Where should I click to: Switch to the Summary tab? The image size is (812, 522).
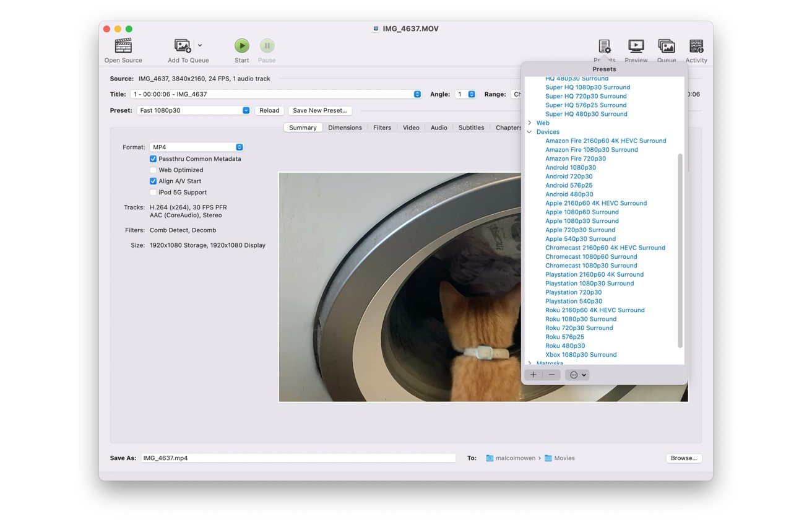303,128
